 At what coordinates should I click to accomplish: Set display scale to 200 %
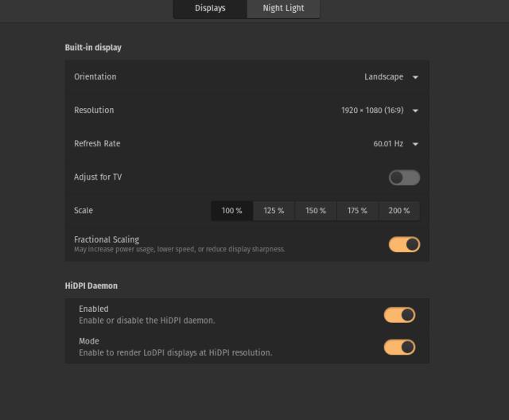click(398, 211)
